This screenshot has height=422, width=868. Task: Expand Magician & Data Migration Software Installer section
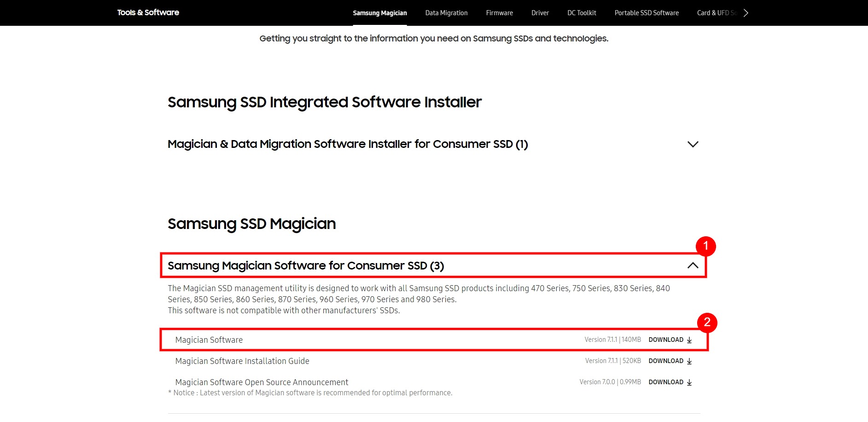pyautogui.click(x=693, y=144)
